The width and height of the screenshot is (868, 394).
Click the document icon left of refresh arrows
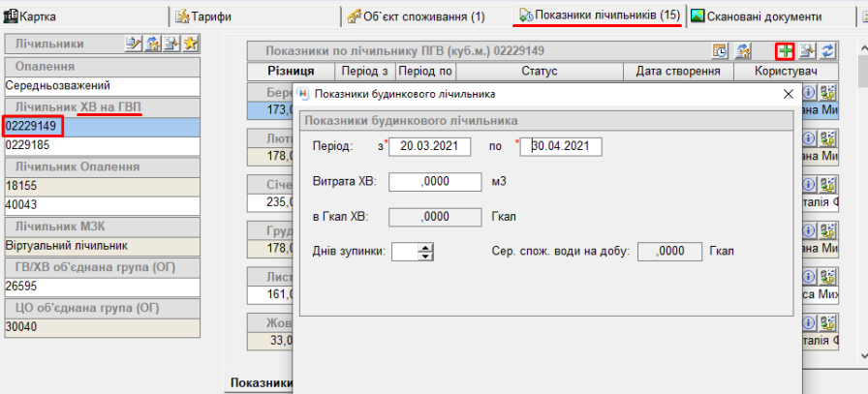click(x=808, y=51)
